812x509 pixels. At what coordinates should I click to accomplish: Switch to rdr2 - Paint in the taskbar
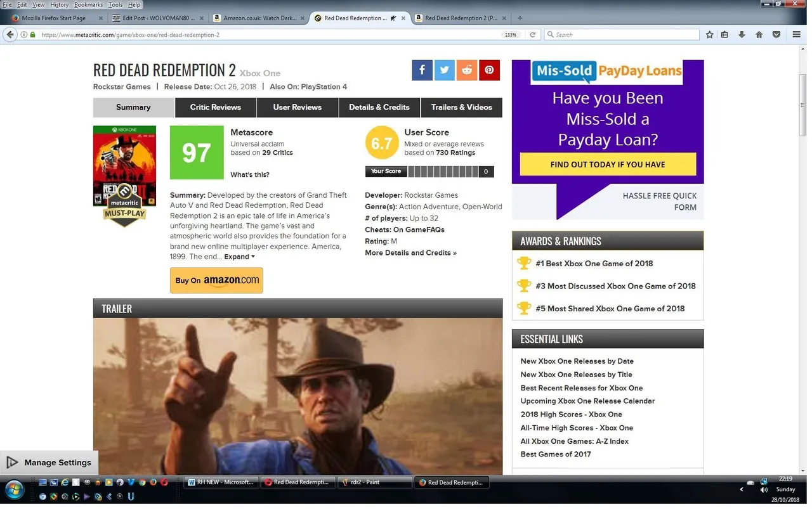374,482
